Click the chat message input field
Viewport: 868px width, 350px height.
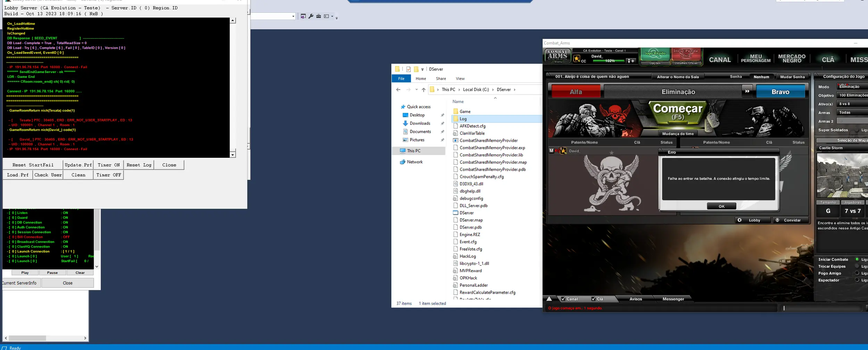point(822,308)
